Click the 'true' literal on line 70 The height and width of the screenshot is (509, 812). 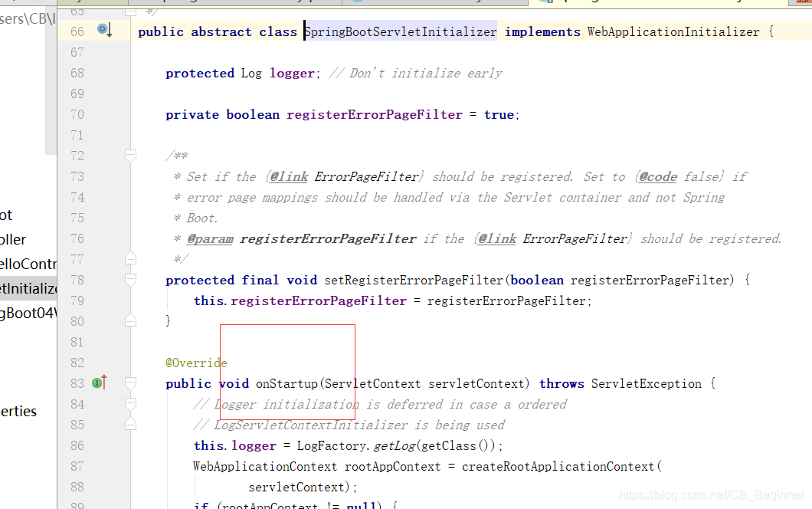pyautogui.click(x=499, y=114)
